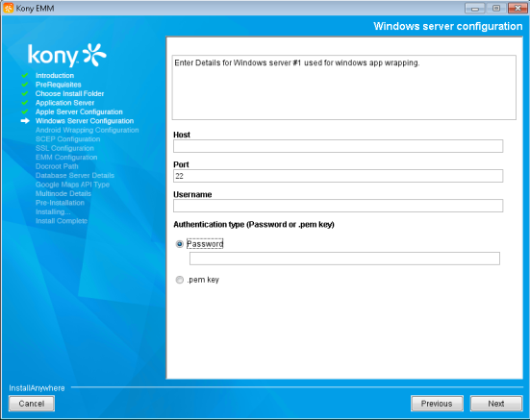
Task: Click the PreRequisites step
Action: point(58,85)
